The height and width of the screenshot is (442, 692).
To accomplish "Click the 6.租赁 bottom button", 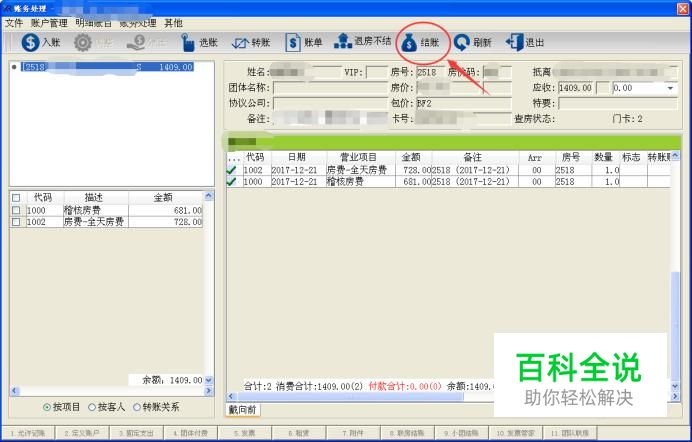I will pos(299,433).
